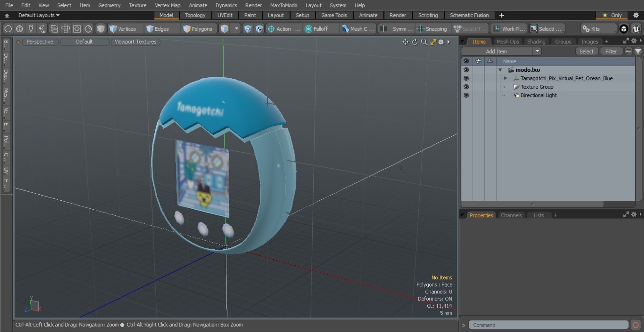Click viewport zoom magnifier icon

coord(424,42)
